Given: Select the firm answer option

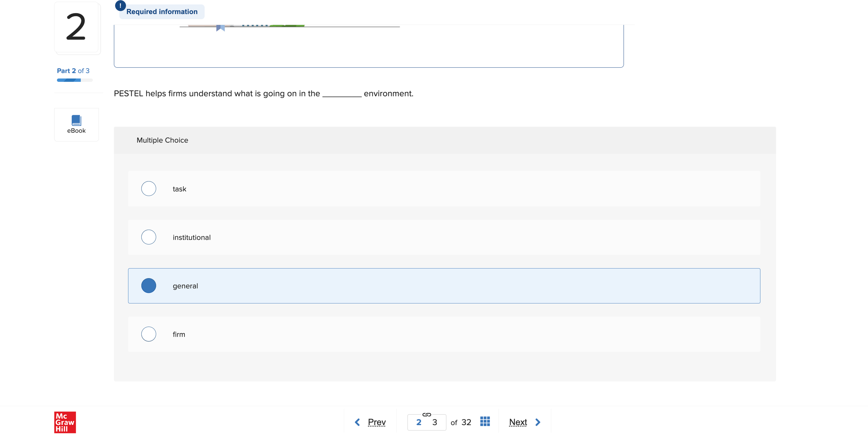Looking at the screenshot, I should (149, 334).
